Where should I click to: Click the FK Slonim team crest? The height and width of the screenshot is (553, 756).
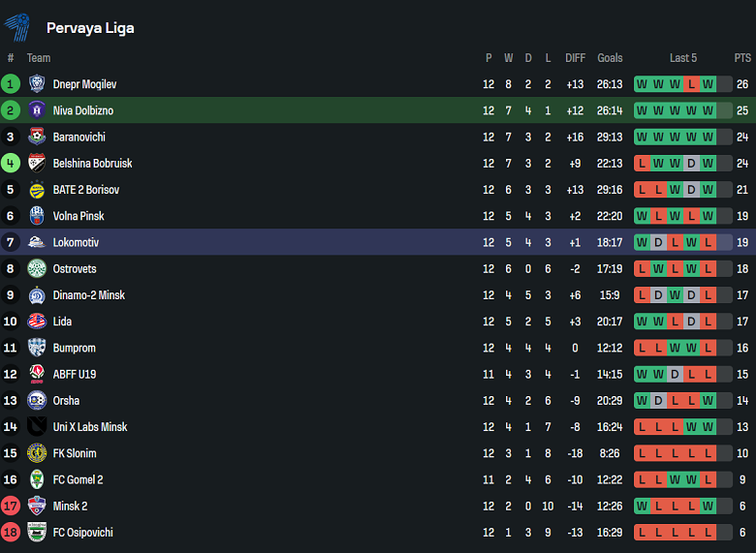37,453
